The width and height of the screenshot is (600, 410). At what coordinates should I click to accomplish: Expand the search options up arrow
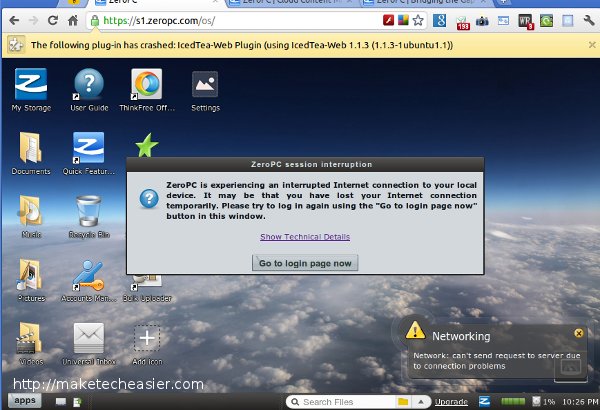point(421,402)
